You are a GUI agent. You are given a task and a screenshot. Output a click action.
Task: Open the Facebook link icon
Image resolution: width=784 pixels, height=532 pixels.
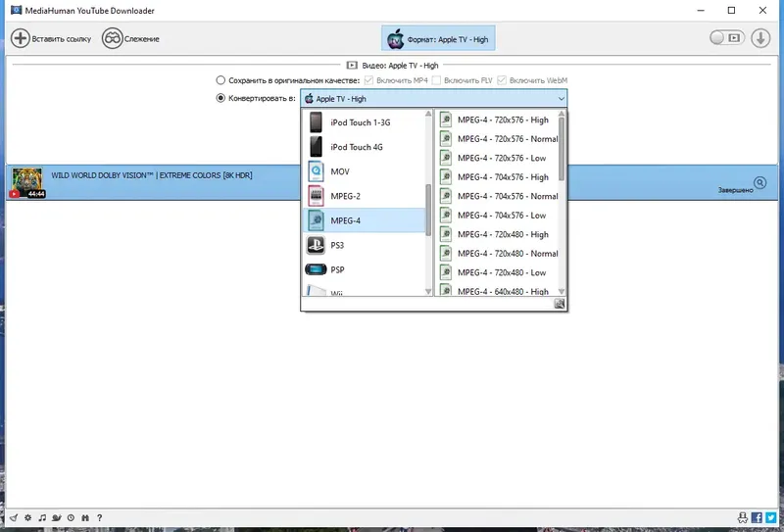757,517
